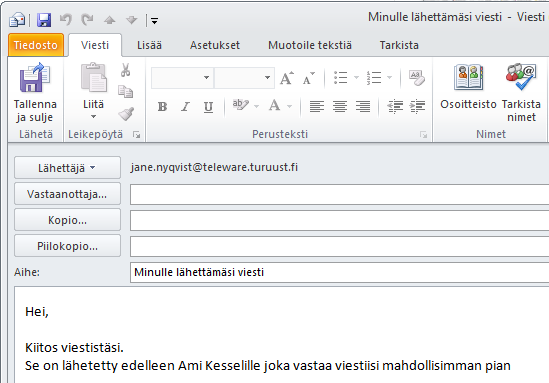Viewport: 549px width, 383px height.
Task: Click the 'Hei,' greeting in message body
Action: click(x=37, y=311)
